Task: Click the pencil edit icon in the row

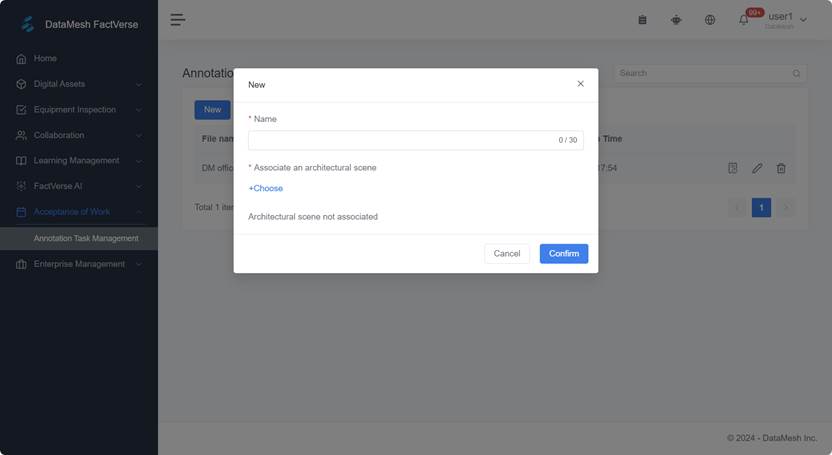Action: (757, 168)
